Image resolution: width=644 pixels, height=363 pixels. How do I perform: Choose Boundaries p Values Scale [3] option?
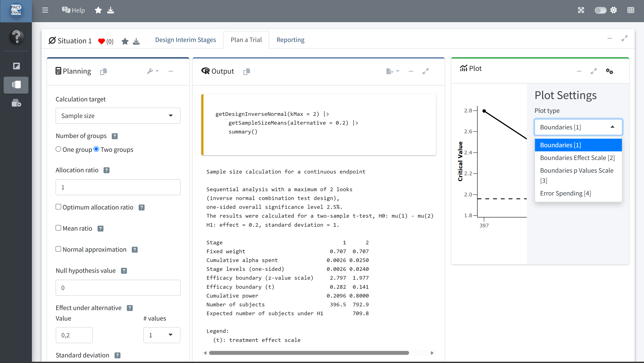pos(578,175)
